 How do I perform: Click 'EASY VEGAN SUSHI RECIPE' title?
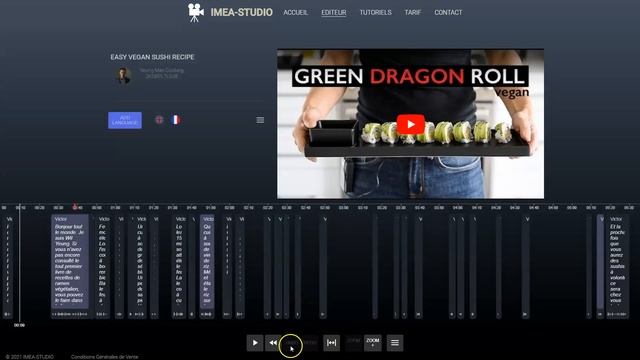tap(152, 57)
